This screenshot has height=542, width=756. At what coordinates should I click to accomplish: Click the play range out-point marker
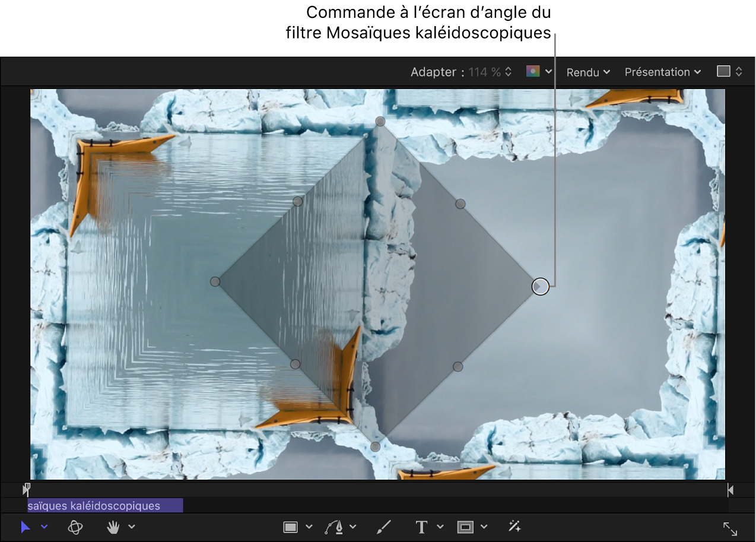click(x=730, y=490)
